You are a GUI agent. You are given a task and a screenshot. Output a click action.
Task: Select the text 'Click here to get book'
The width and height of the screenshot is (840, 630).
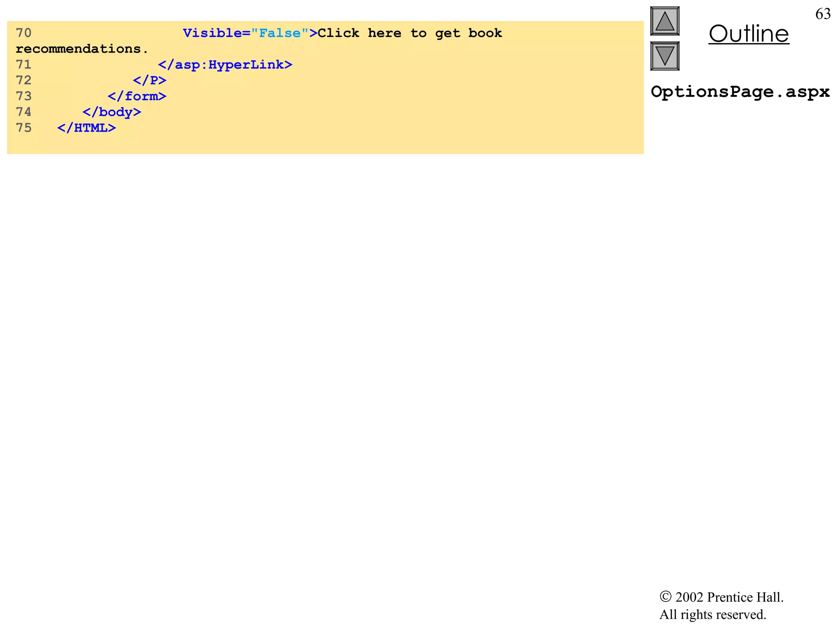coord(410,33)
